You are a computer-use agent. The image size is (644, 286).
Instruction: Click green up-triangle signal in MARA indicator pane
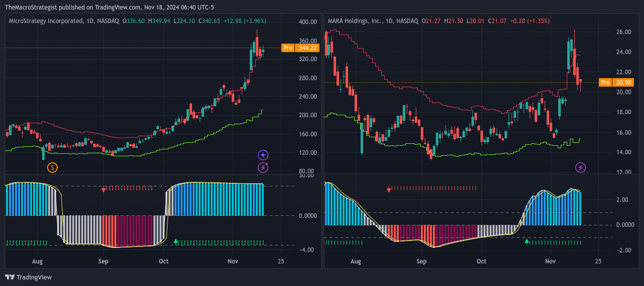coord(527,241)
